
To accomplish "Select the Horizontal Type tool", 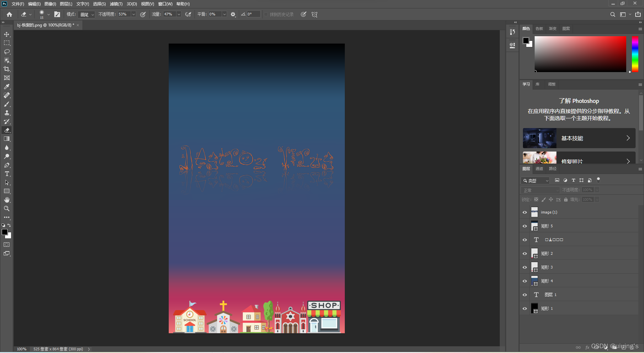I will [7, 174].
